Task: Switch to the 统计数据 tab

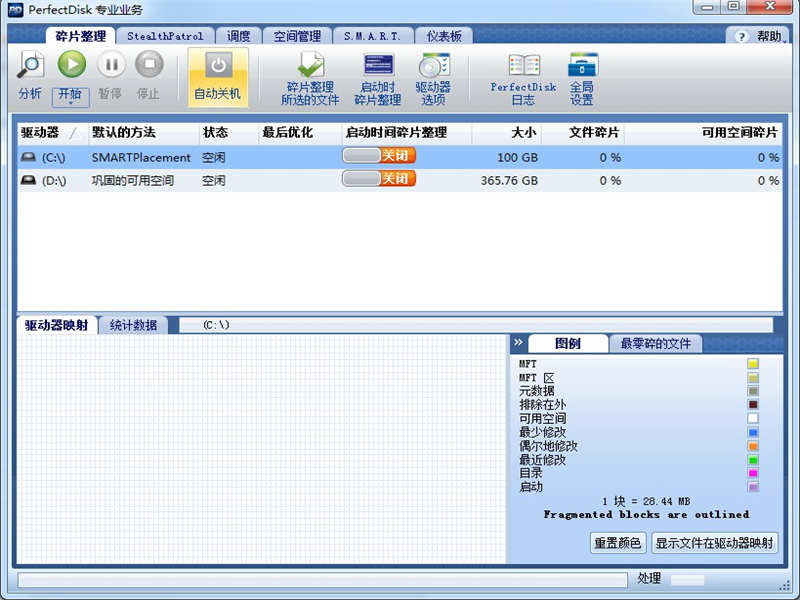Action: click(x=133, y=325)
